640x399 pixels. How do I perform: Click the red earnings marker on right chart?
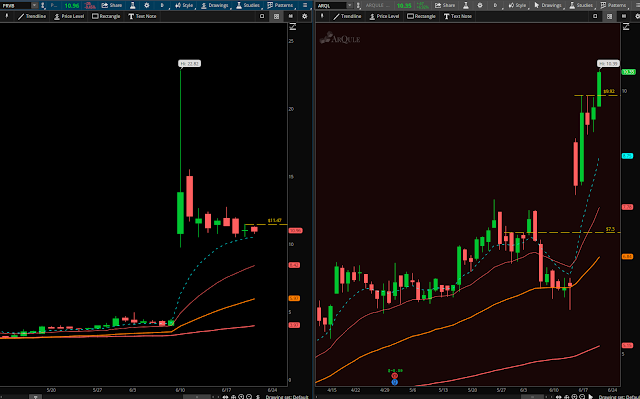coord(394,376)
